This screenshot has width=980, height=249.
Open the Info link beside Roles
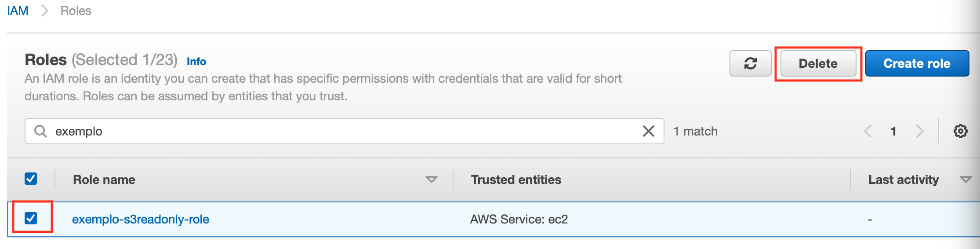pos(196,62)
